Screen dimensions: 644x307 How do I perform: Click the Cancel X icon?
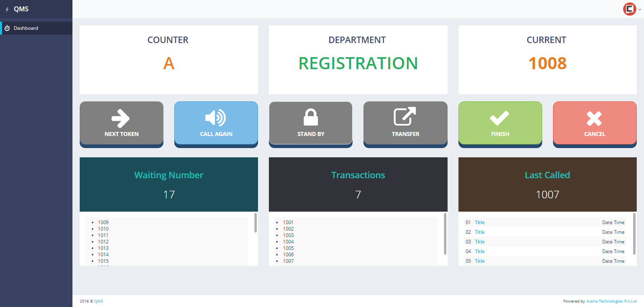click(x=594, y=118)
